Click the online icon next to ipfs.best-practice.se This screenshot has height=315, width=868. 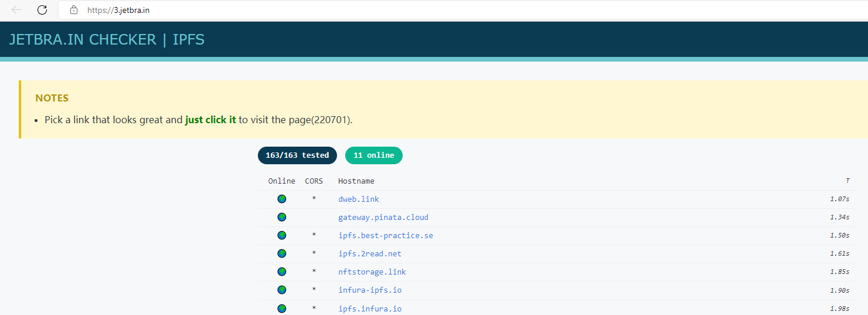[x=282, y=235]
